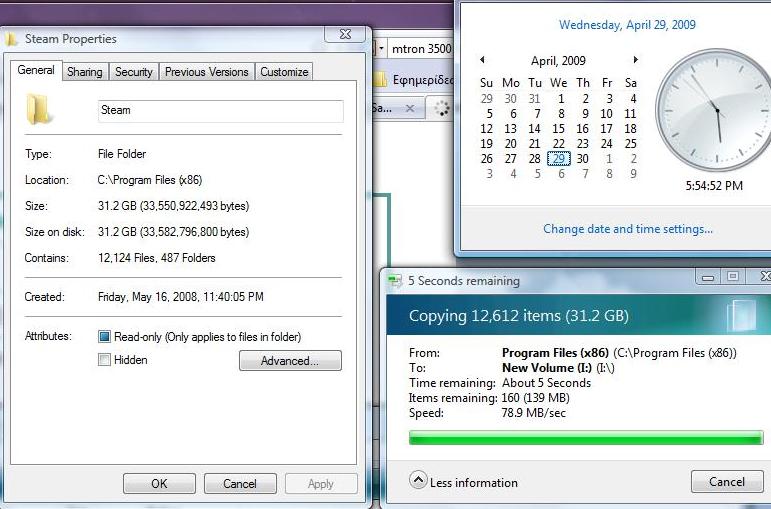Close the Steam Properties window
This screenshot has height=509, width=771.
(x=346, y=34)
